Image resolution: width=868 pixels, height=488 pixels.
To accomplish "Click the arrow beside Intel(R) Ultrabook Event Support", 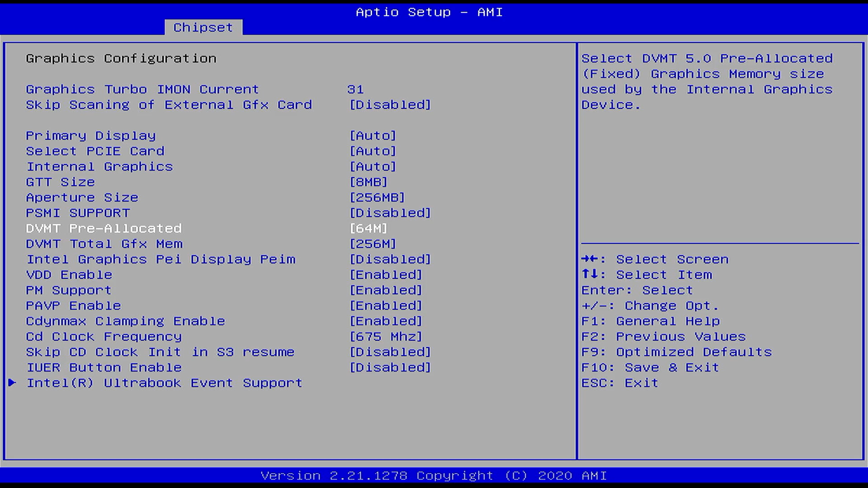I will [x=12, y=383].
